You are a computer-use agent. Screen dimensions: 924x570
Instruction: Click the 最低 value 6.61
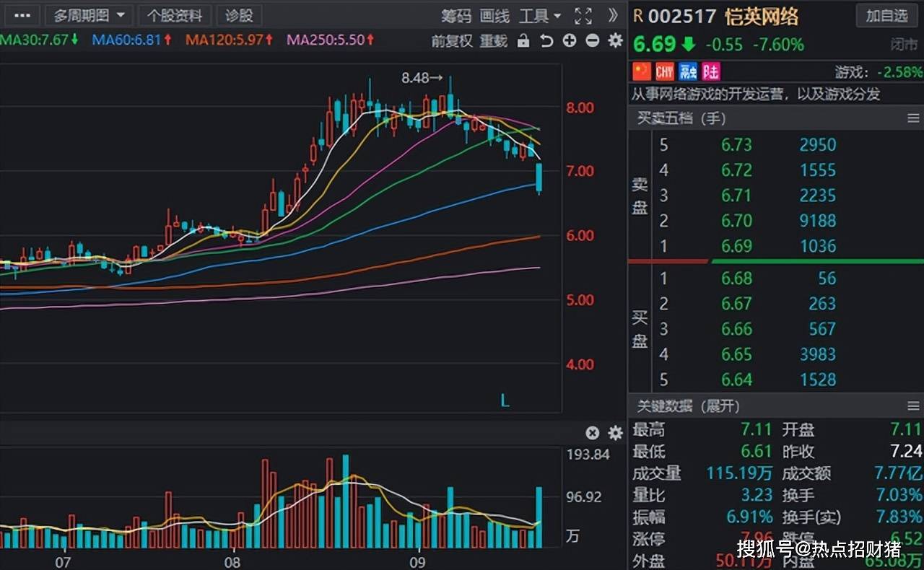pyautogui.click(x=757, y=452)
